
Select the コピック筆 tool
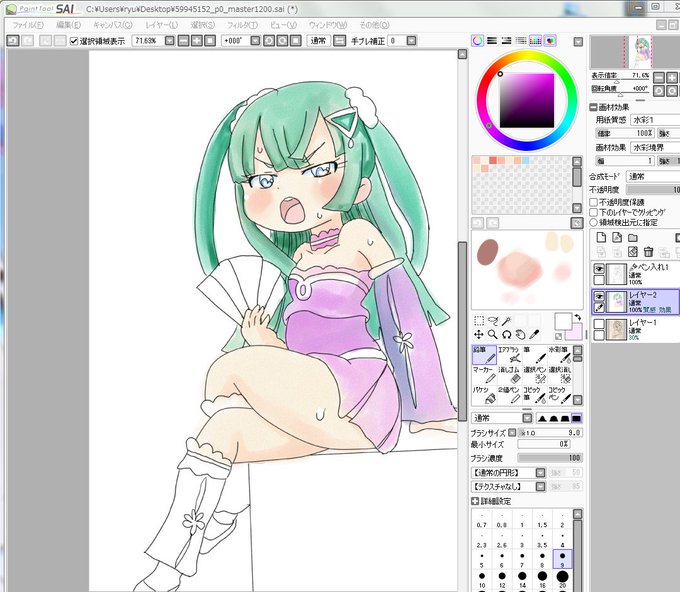click(534, 395)
